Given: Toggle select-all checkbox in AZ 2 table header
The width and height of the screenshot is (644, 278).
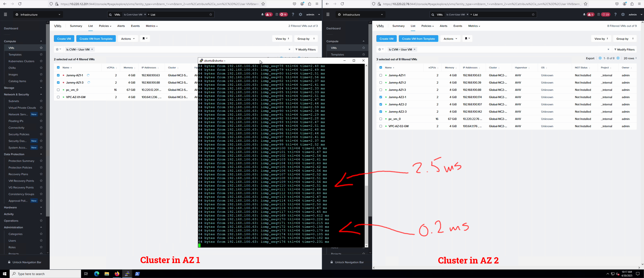Looking at the screenshot, I should pos(381,67).
